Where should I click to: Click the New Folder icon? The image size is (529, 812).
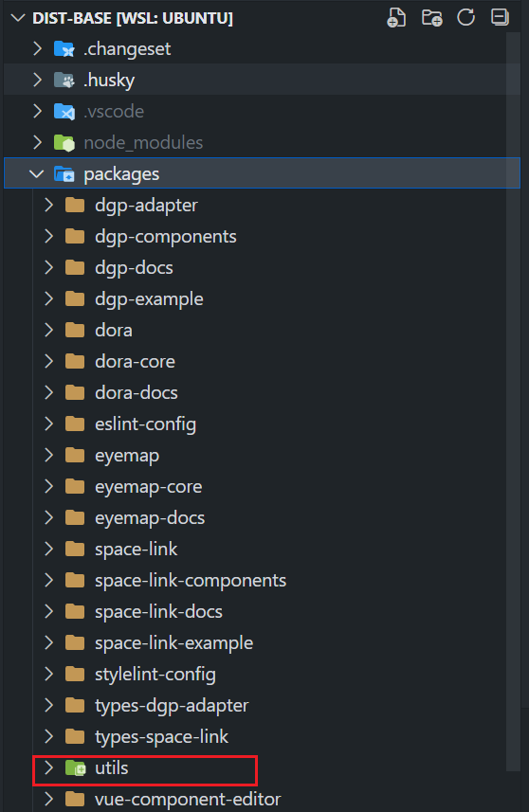point(431,18)
